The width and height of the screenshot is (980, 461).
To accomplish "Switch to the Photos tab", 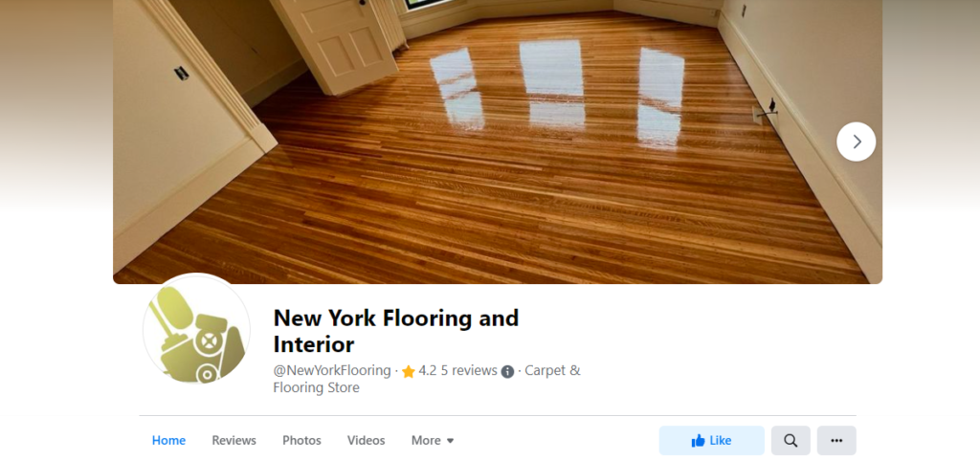I will (x=301, y=440).
